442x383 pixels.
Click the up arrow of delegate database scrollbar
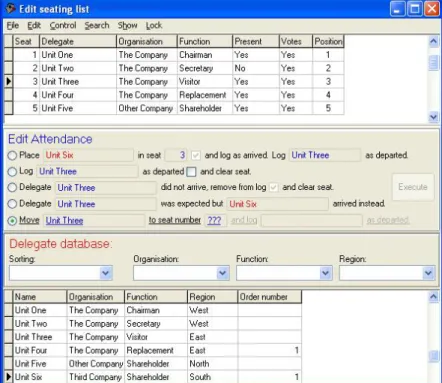pyautogui.click(x=433, y=296)
